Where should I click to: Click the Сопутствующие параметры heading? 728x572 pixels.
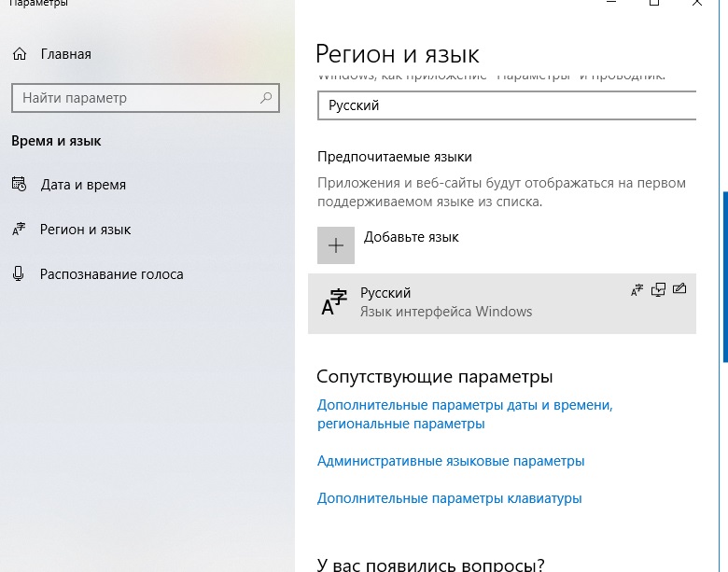tap(435, 377)
